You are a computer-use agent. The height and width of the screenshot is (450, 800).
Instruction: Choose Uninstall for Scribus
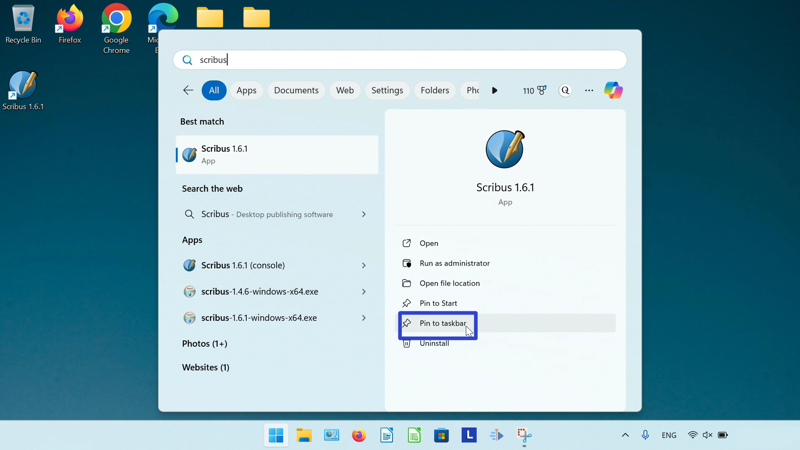pos(507,343)
